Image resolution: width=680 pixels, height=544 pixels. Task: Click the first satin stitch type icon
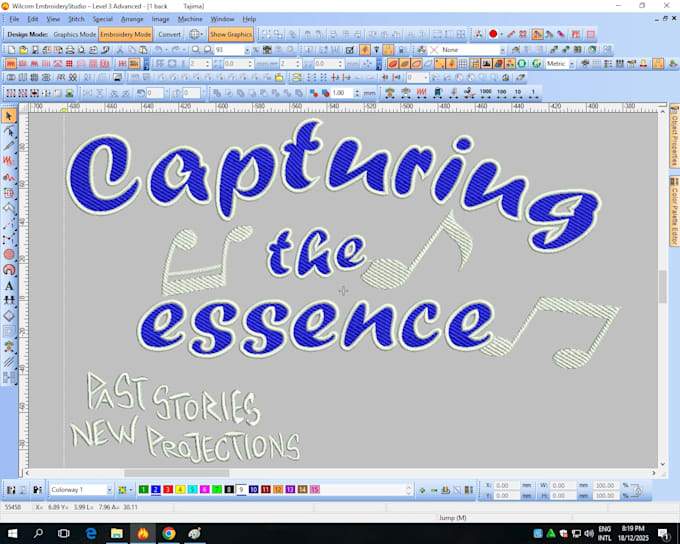tap(11, 64)
